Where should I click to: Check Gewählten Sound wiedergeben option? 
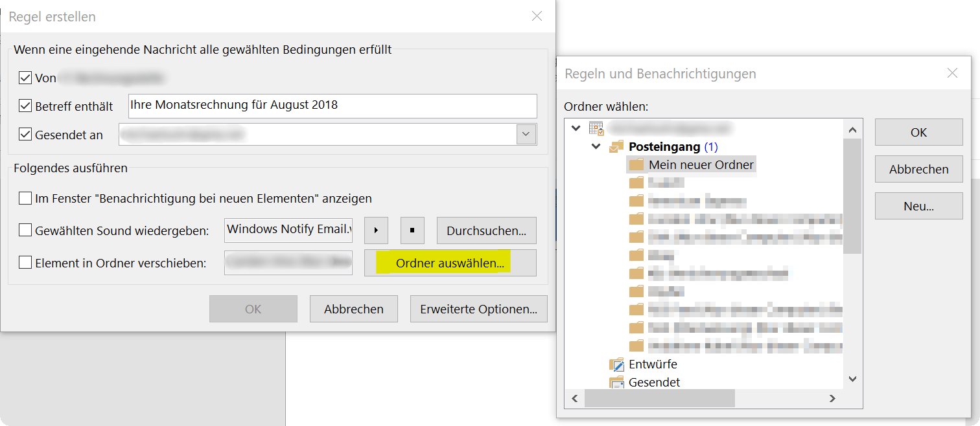pyautogui.click(x=25, y=230)
